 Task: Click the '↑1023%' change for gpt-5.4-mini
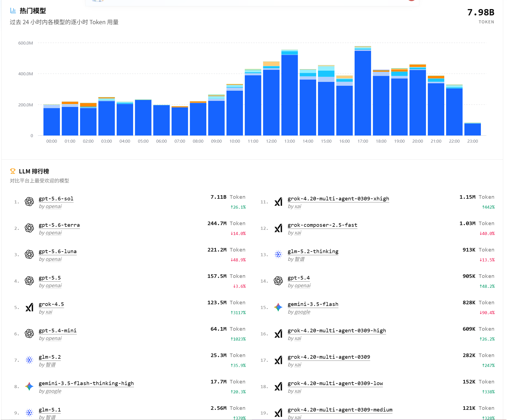tap(238, 339)
